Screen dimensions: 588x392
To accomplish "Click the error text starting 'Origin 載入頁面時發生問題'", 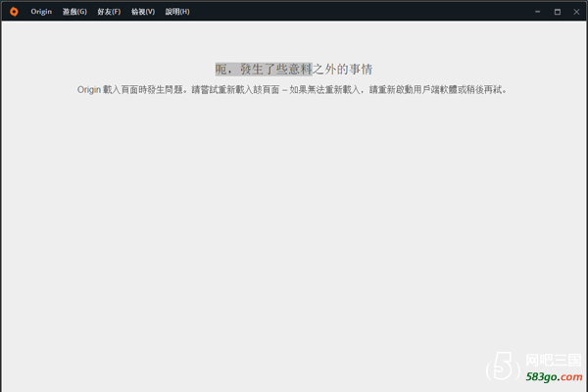I will click(292, 89).
